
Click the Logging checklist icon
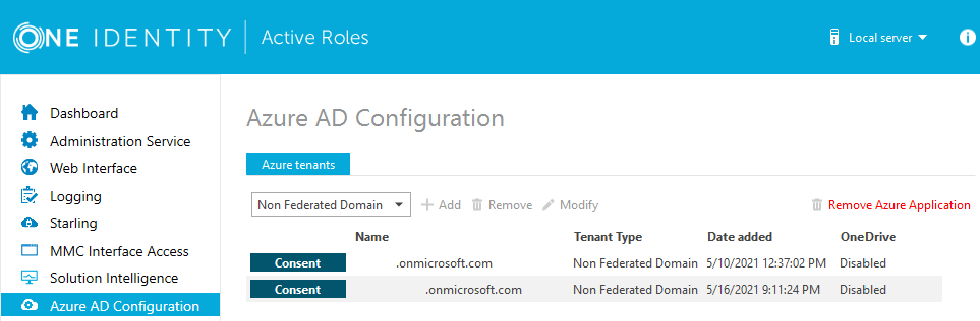30,195
